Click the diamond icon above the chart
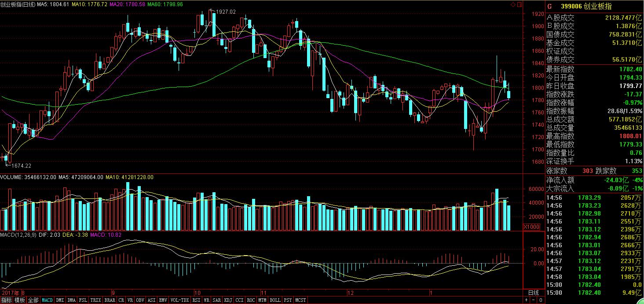 click(513, 4)
